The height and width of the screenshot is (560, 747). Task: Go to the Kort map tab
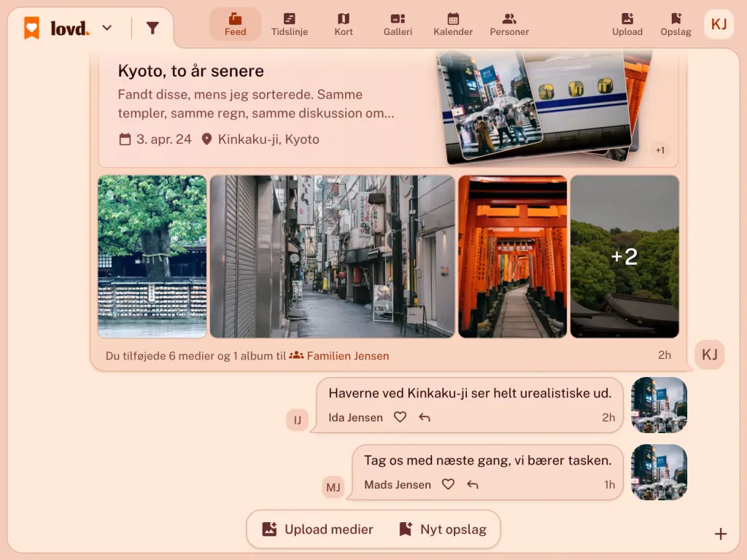coord(344,25)
